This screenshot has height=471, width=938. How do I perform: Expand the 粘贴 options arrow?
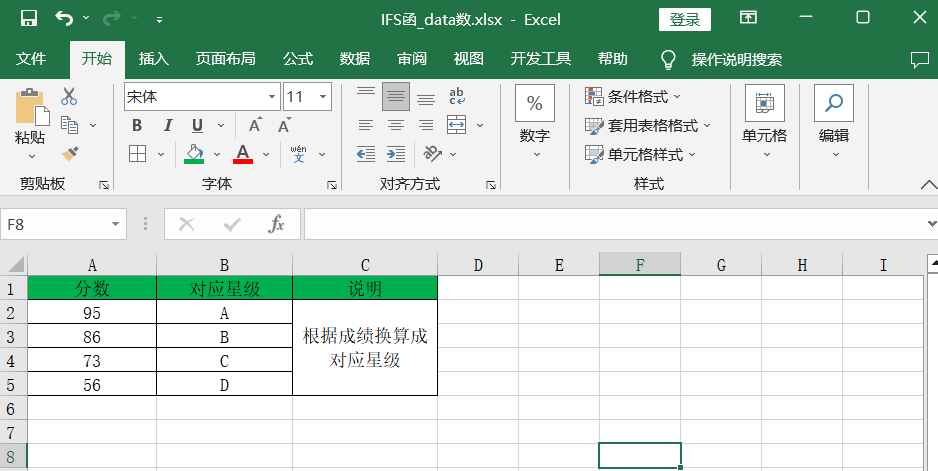(x=32, y=157)
